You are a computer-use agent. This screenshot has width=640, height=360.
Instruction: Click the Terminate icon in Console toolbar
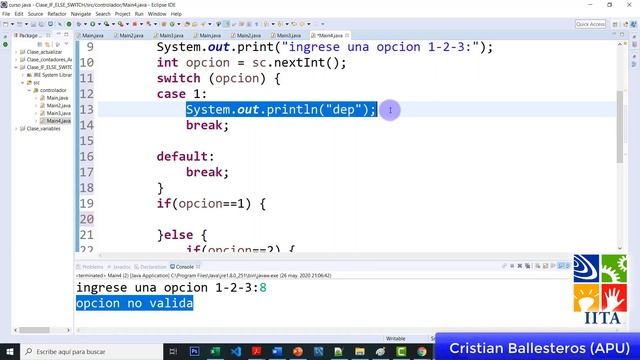pyautogui.click(x=512, y=266)
